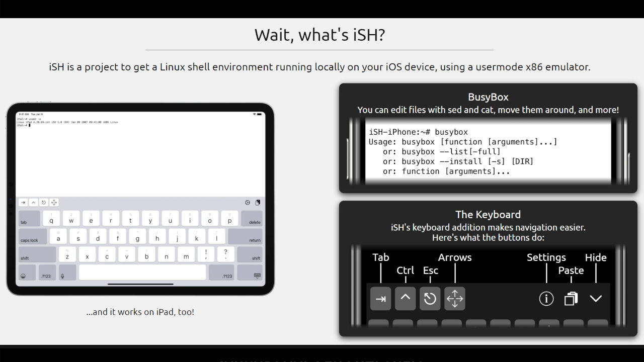Click the "Settings" label in the Keyboard diagram
The width and height of the screenshot is (644, 362).
click(546, 257)
